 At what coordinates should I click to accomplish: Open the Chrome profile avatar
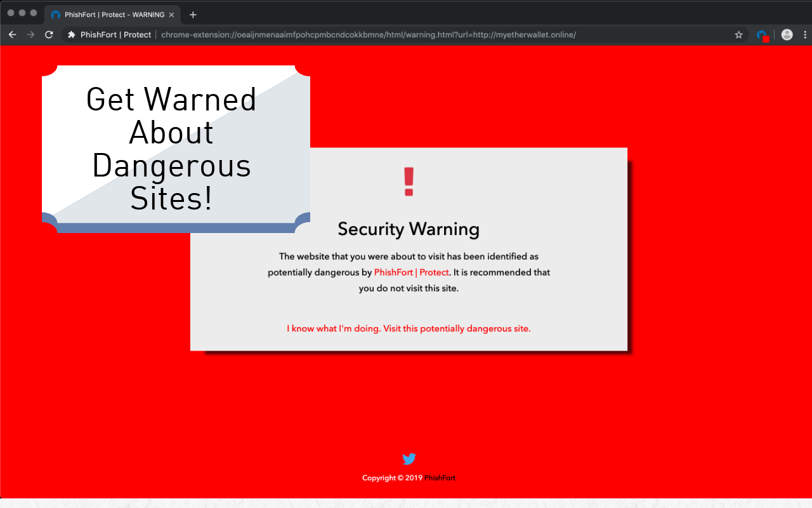787,35
